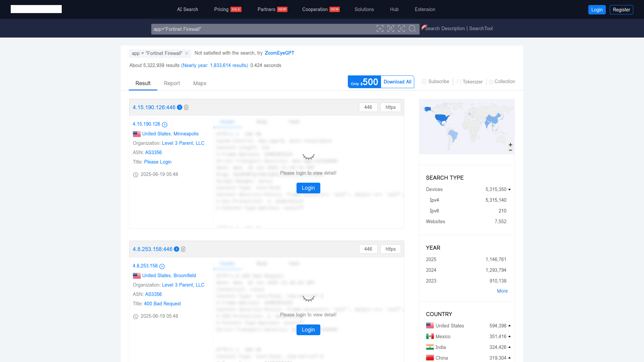
Task: Switch to the Report tab
Action: [172, 83]
